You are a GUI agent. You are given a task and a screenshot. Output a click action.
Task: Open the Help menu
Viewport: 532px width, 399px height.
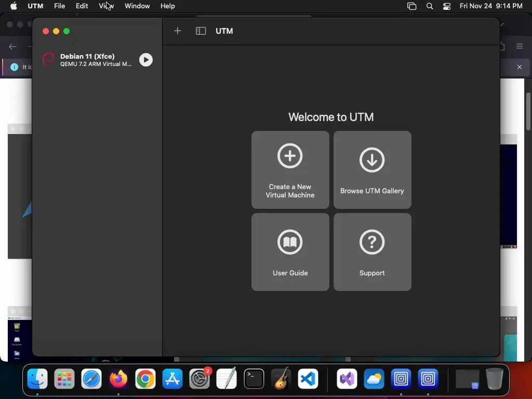coord(168,6)
